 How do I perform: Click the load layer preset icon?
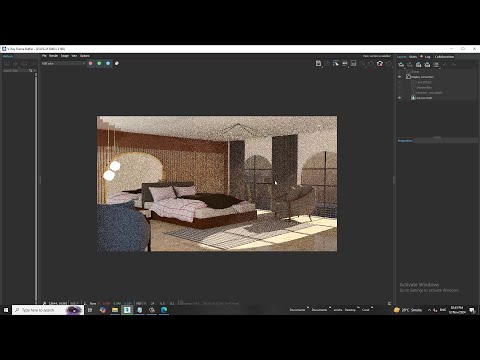click(427, 65)
